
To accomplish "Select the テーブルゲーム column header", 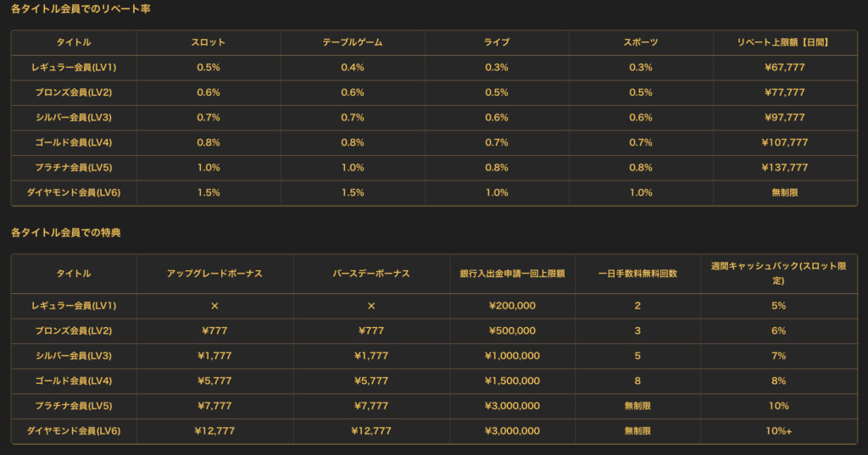I will click(353, 42).
